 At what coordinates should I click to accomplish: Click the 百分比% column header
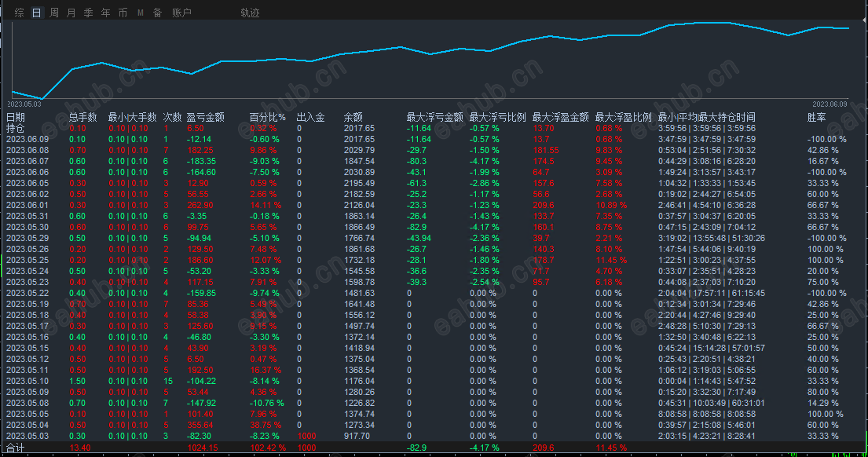(x=267, y=117)
